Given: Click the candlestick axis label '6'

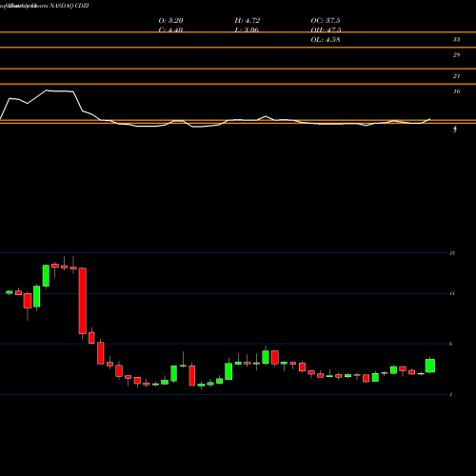Looking at the screenshot, I should 450,344.
